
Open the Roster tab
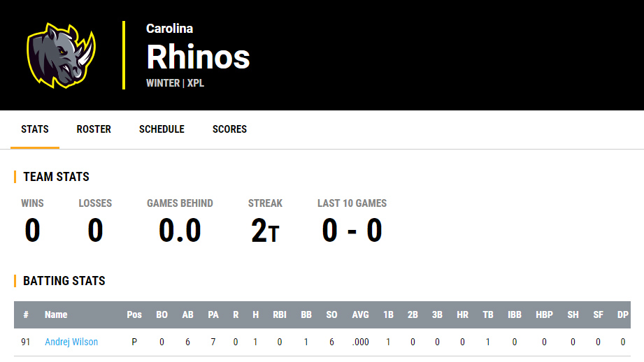point(94,129)
